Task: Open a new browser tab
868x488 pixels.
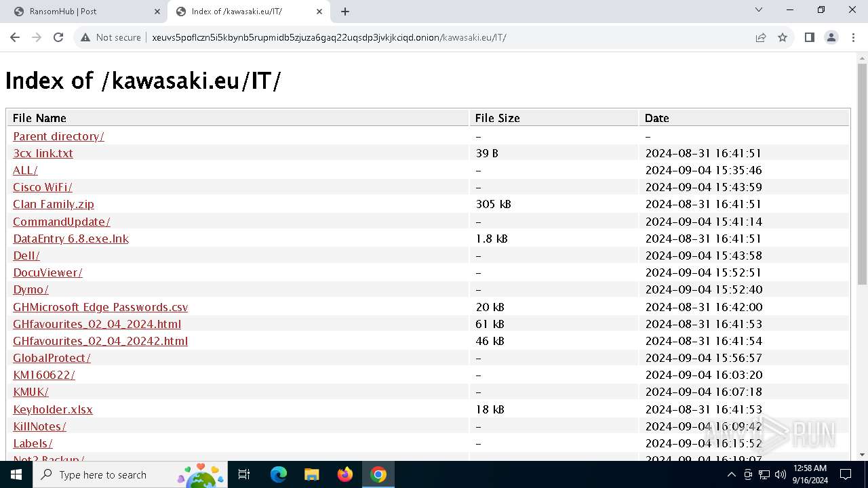Action: pyautogui.click(x=345, y=12)
